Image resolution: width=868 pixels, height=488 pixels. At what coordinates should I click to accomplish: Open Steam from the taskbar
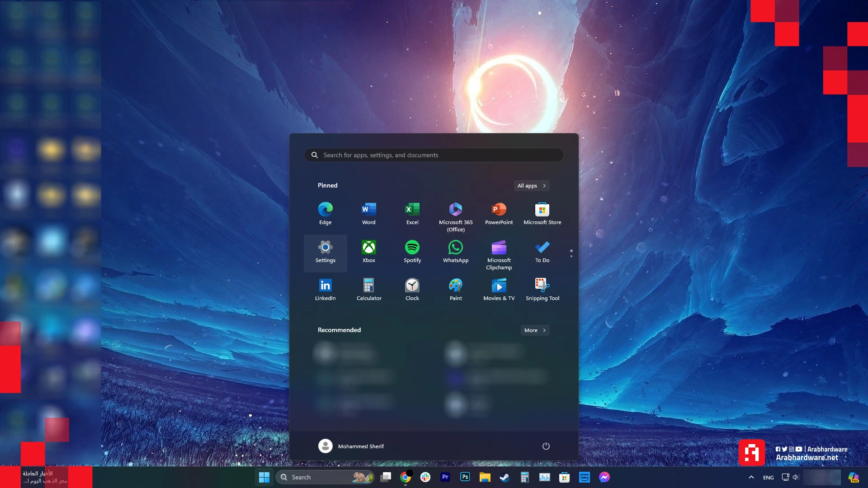tap(505, 477)
